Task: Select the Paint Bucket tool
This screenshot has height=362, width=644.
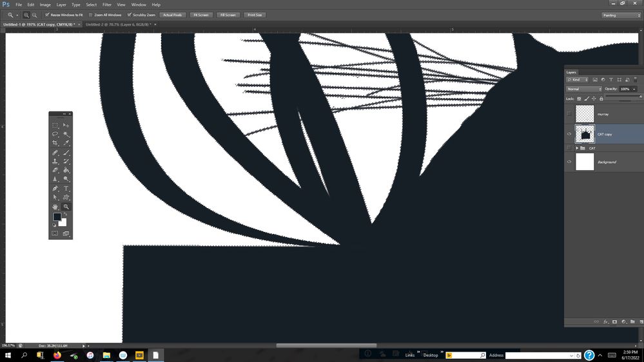Action: 66,170
